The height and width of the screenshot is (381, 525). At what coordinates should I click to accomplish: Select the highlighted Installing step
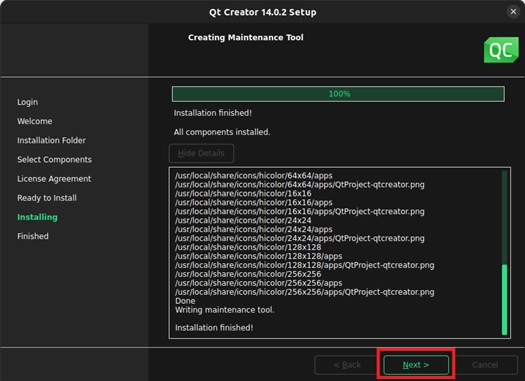(38, 217)
